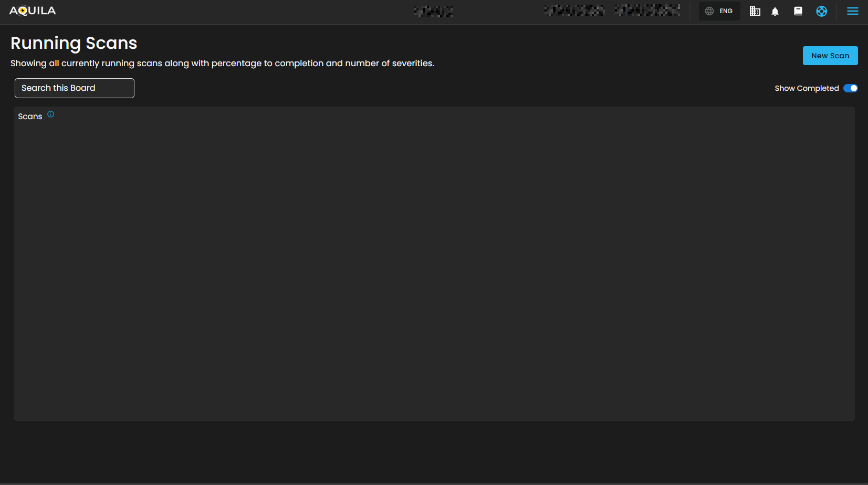
Task: Click the info icon beside Scans
Action: pyautogui.click(x=51, y=114)
